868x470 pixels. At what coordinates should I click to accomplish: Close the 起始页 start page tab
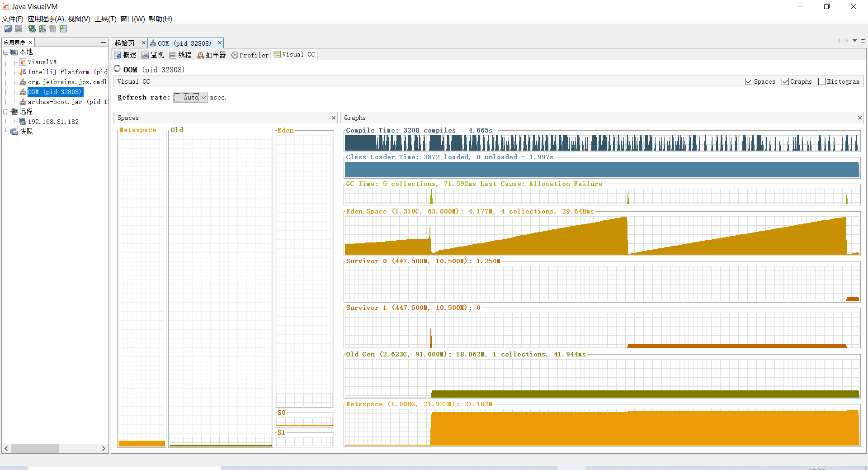tap(144, 43)
